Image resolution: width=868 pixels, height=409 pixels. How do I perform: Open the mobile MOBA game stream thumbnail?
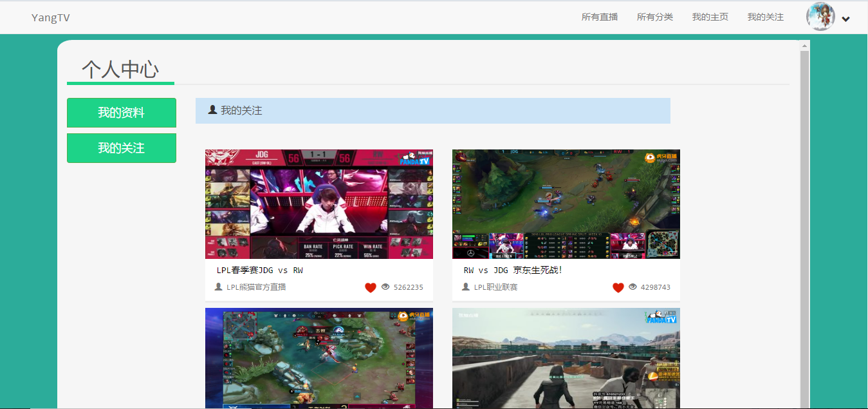coord(319,358)
